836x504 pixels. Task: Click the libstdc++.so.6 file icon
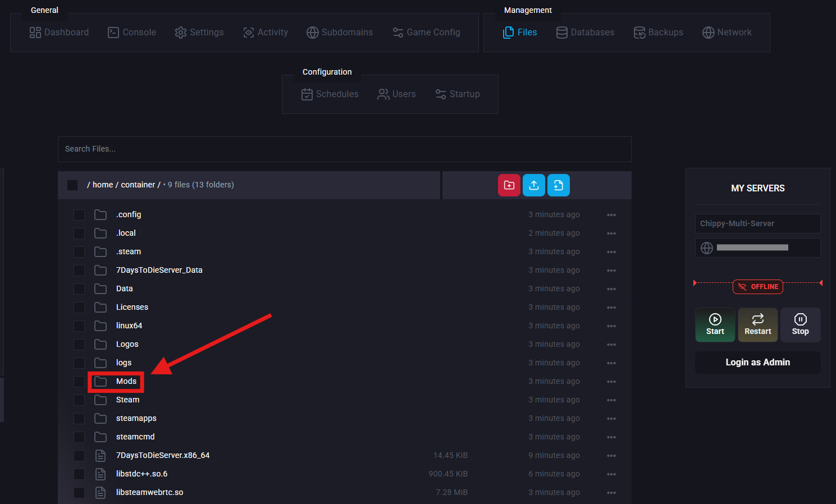click(x=100, y=474)
